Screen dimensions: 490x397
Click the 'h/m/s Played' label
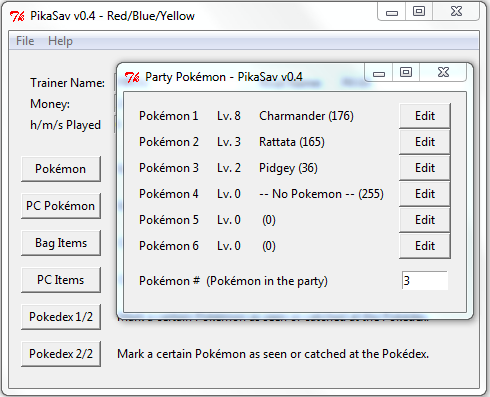tap(65, 125)
